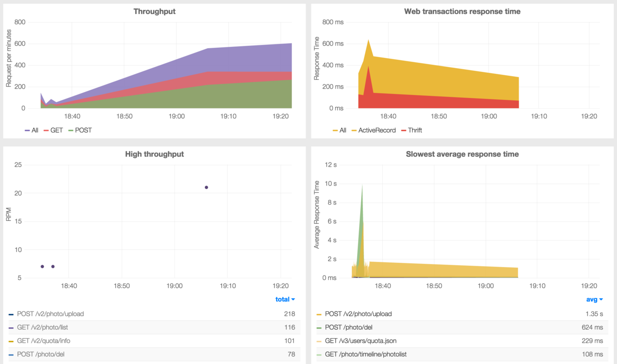Open the Throughput panel title menu
The image size is (617, 364).
(x=154, y=11)
